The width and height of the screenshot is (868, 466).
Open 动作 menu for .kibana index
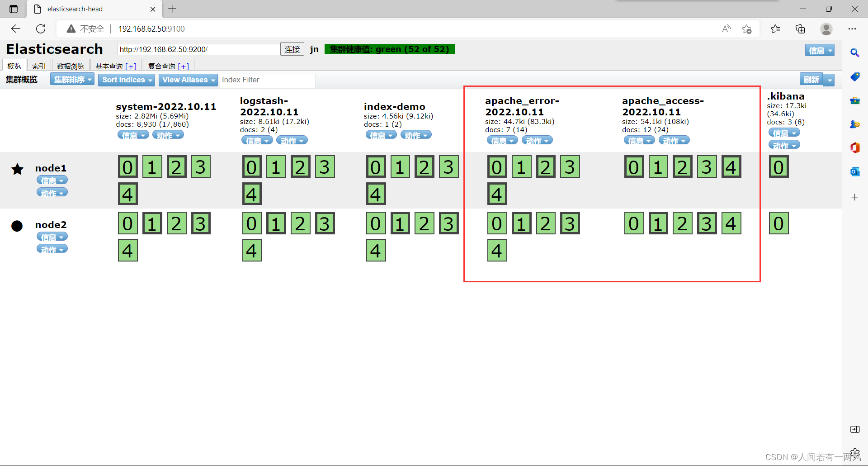(x=784, y=145)
